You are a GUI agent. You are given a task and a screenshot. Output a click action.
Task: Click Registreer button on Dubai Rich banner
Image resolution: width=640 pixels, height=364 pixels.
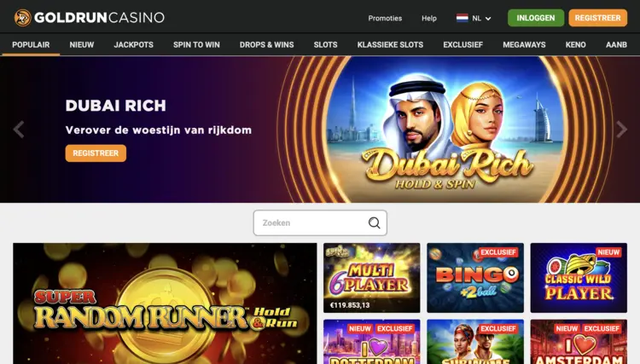96,153
